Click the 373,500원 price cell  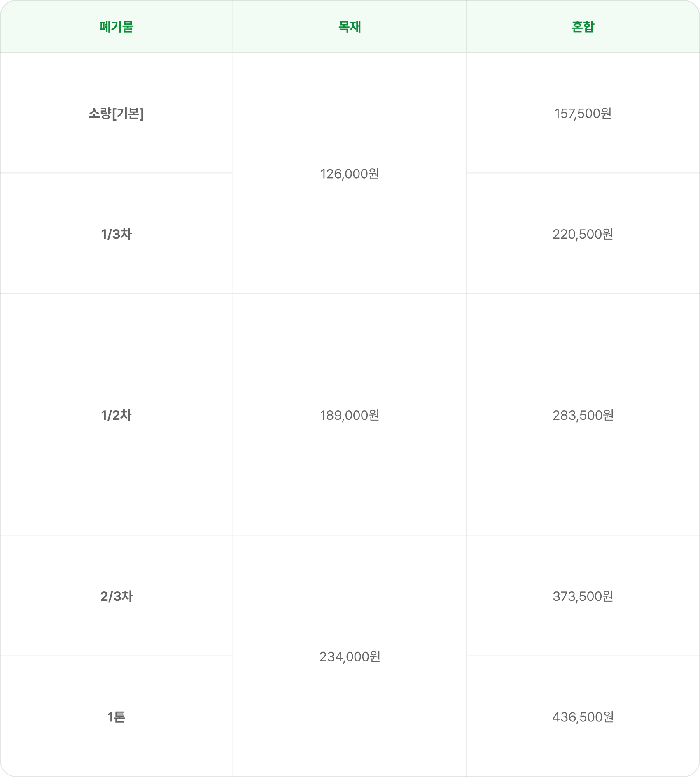click(x=583, y=596)
